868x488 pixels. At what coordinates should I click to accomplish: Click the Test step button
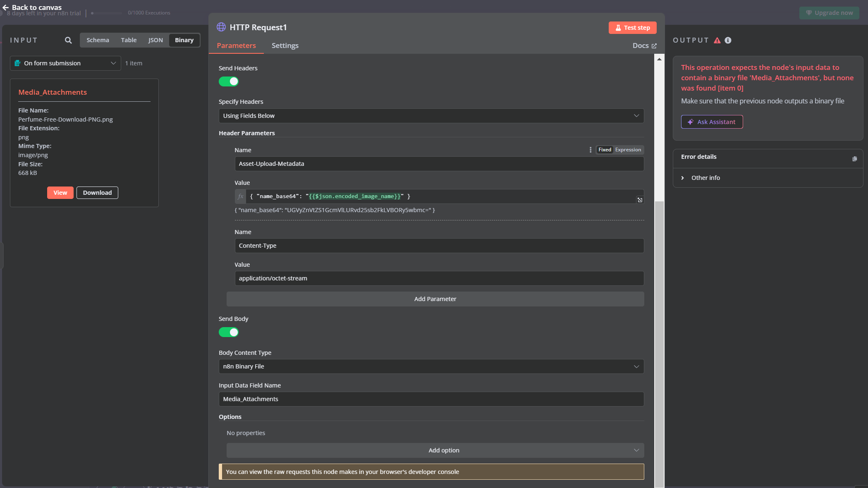point(632,28)
